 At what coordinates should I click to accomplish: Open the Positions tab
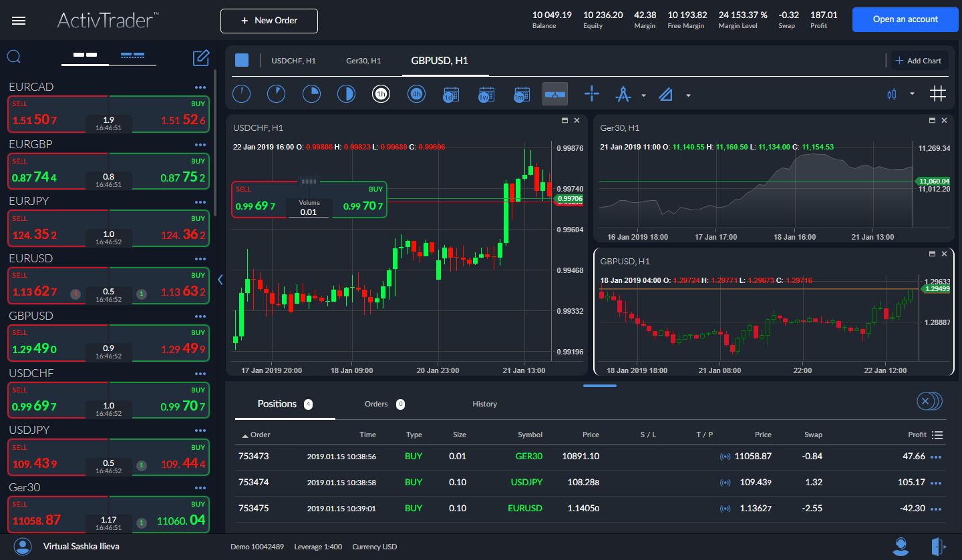[x=285, y=404]
